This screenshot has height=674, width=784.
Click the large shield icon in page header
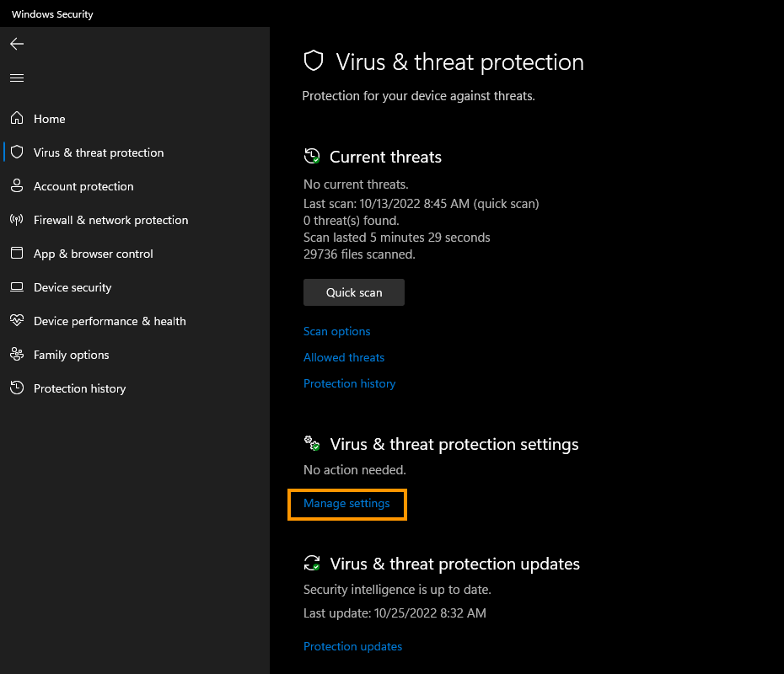coord(314,61)
